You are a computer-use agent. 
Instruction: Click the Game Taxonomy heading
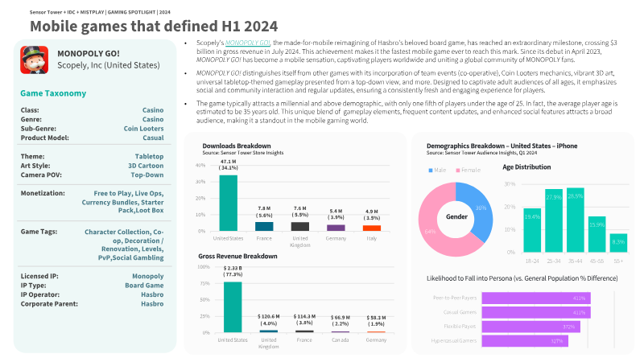pyautogui.click(x=53, y=93)
